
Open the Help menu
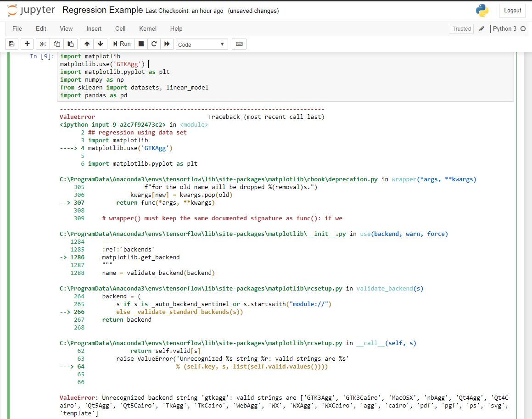click(176, 29)
